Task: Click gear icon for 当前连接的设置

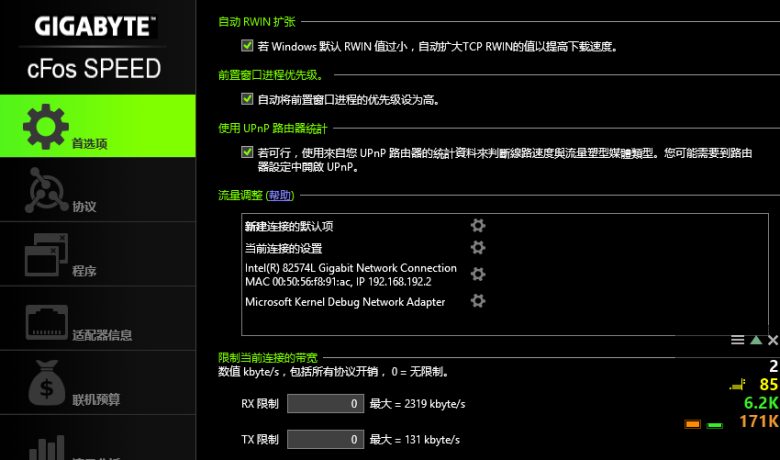Action: (478, 247)
